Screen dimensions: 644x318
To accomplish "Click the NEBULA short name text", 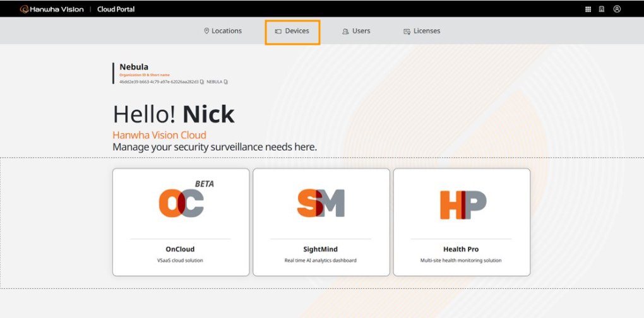I will [215, 81].
